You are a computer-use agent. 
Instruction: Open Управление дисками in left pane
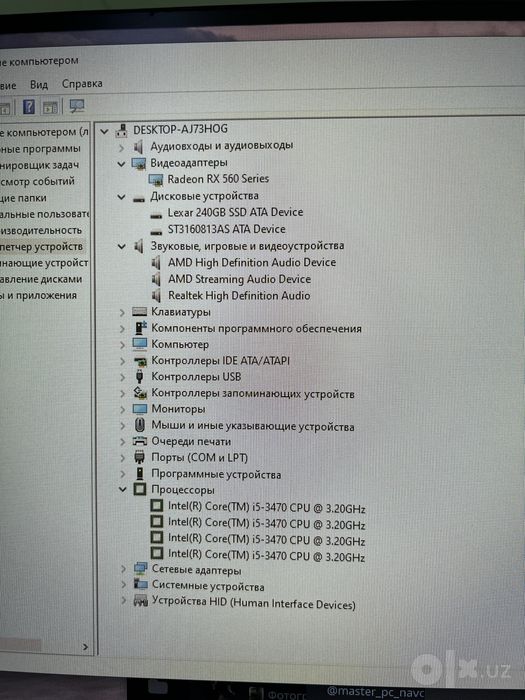41,279
